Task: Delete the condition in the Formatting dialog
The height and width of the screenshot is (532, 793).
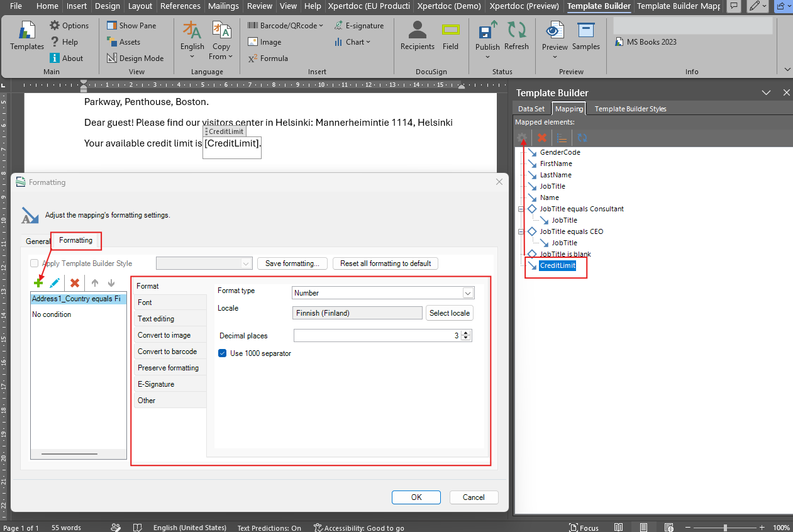Action: click(75, 283)
